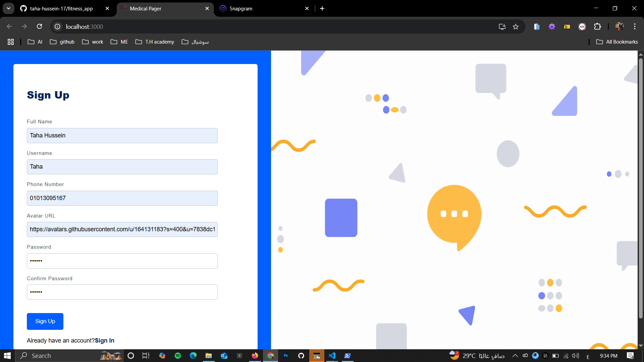Open Chrome three-dot menu
The height and width of the screenshot is (362, 644).
click(635, 26)
